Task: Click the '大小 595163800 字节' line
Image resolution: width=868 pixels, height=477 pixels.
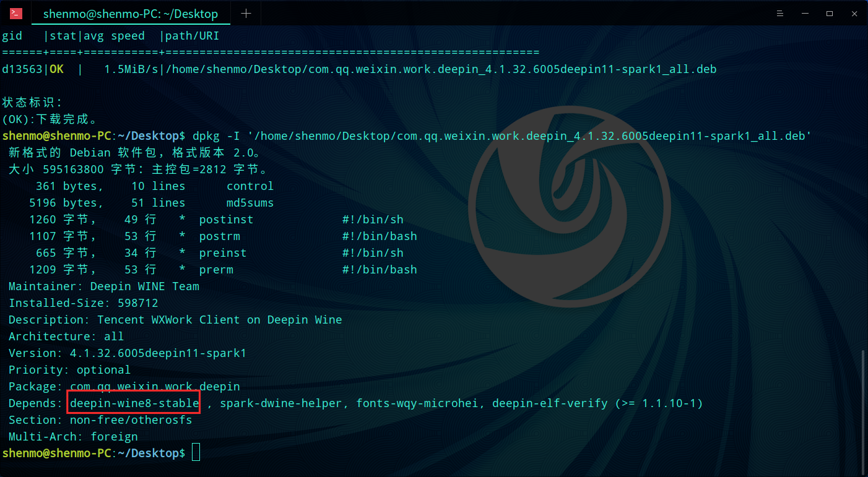Action: pos(138,170)
